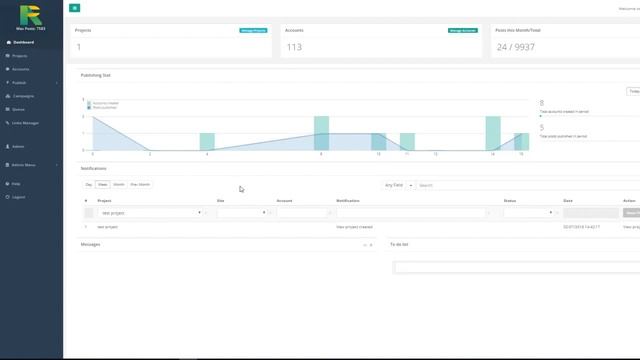Open the Project filter dropdown
640x360 pixels.
(151, 213)
